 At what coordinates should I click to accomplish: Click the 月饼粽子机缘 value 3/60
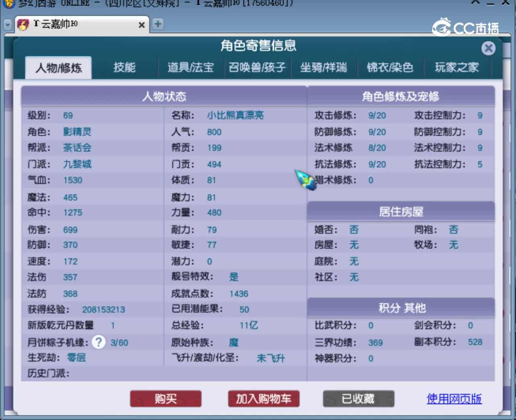pos(119,343)
